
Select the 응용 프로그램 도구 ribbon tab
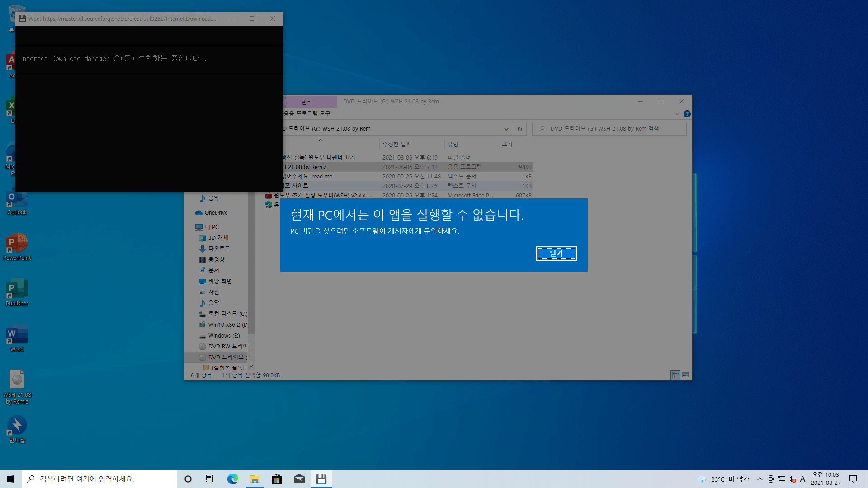click(307, 113)
